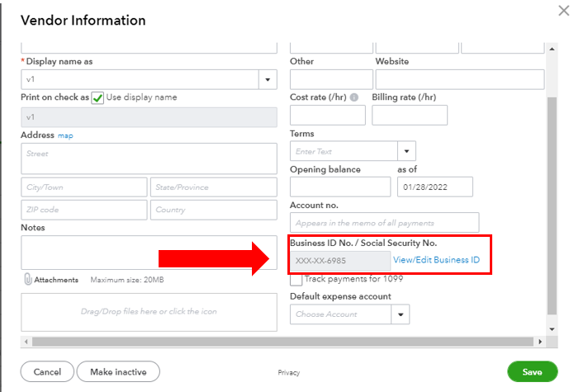Click the Street address field
Viewport: 574px width, 392px height.
pyautogui.click(x=149, y=158)
